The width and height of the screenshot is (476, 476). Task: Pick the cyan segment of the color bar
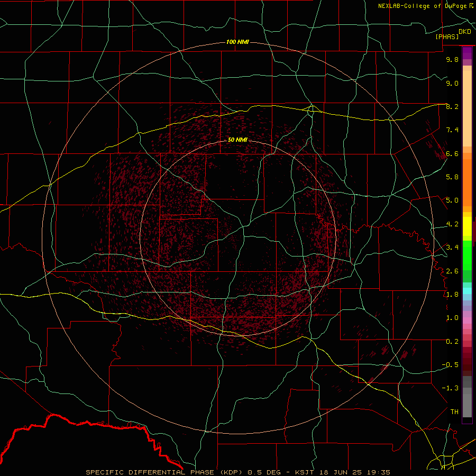467,291
